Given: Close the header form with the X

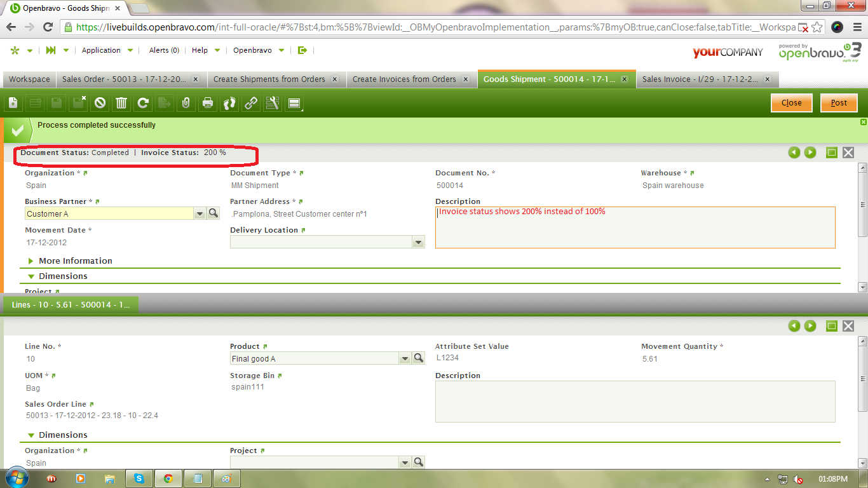Looking at the screenshot, I should [848, 152].
